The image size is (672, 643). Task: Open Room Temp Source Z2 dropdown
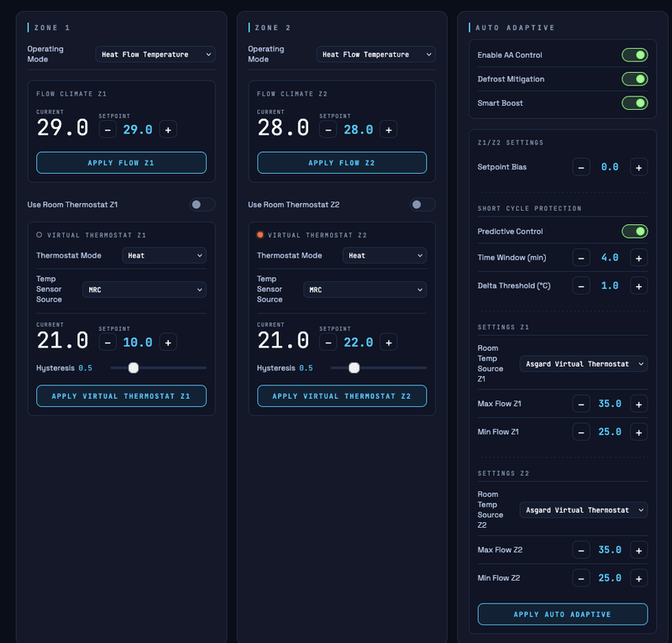click(x=584, y=510)
